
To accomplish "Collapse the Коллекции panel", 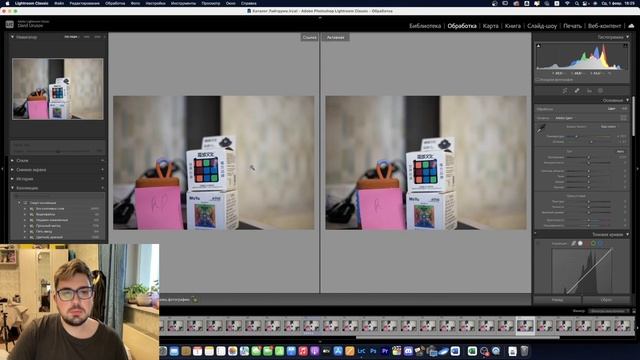I will pyautogui.click(x=12, y=188).
